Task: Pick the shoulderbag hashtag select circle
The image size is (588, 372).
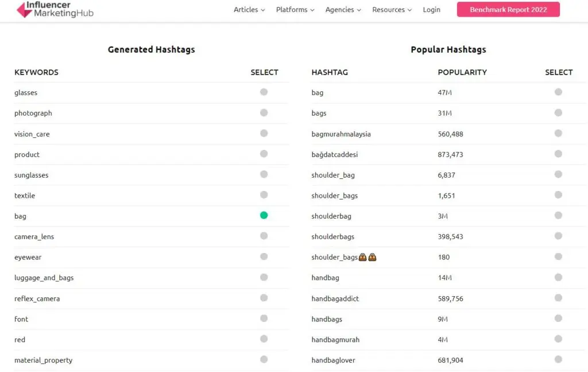Action: (x=558, y=216)
